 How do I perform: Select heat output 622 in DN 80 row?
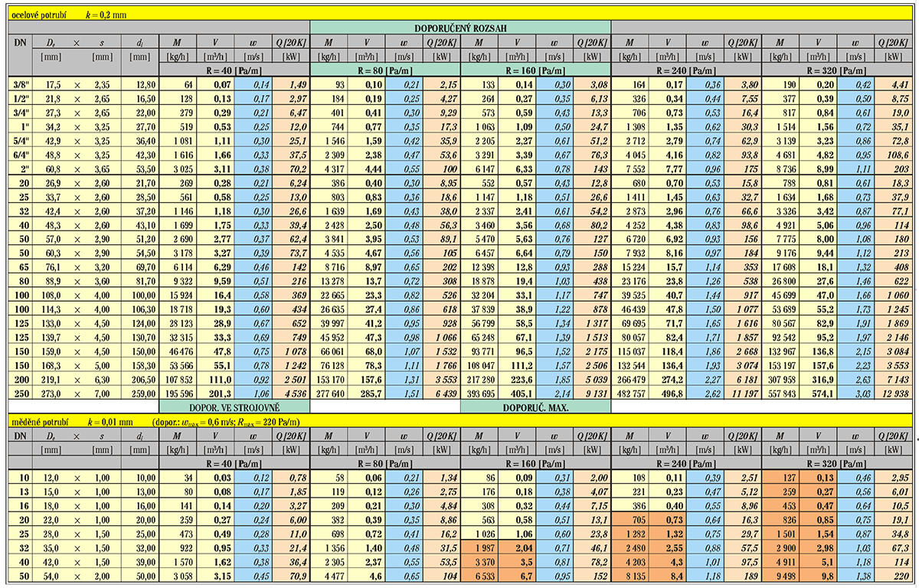[893, 281]
